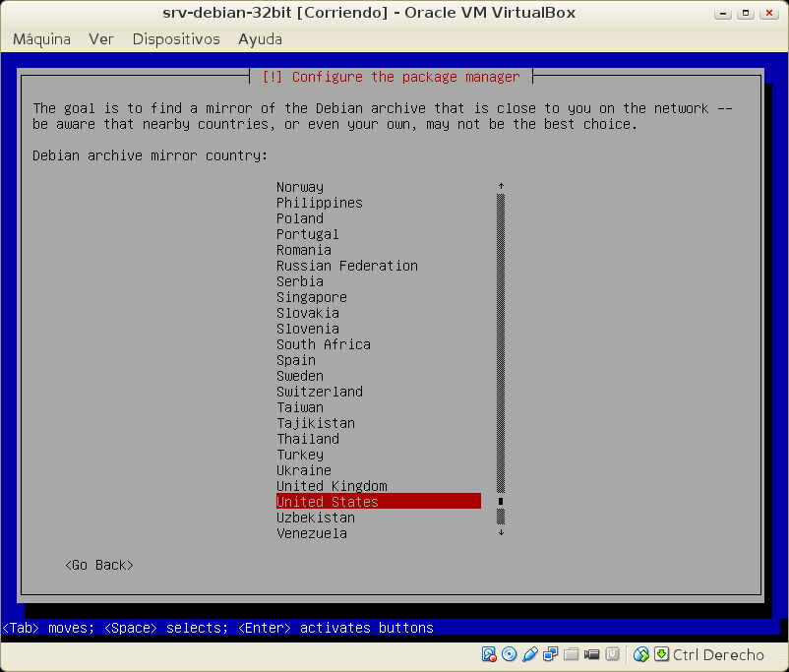Click the scroll down arrow of country list

[501, 532]
